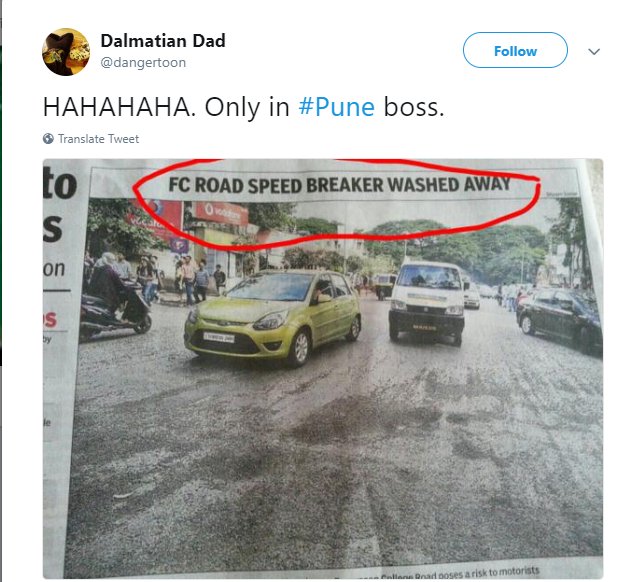Screen dimensions: 640x582
Task: Click the green car in the photo
Action: click(x=273, y=316)
